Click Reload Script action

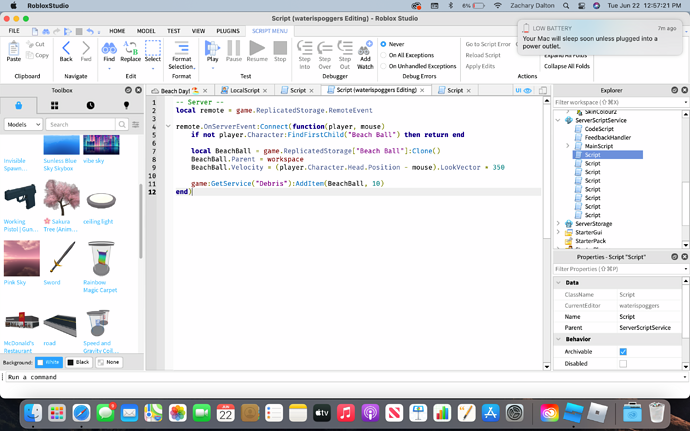pos(483,55)
